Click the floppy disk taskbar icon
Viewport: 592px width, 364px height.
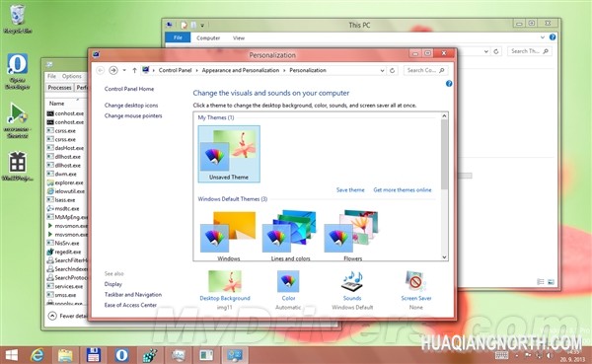pyautogui.click(x=94, y=355)
